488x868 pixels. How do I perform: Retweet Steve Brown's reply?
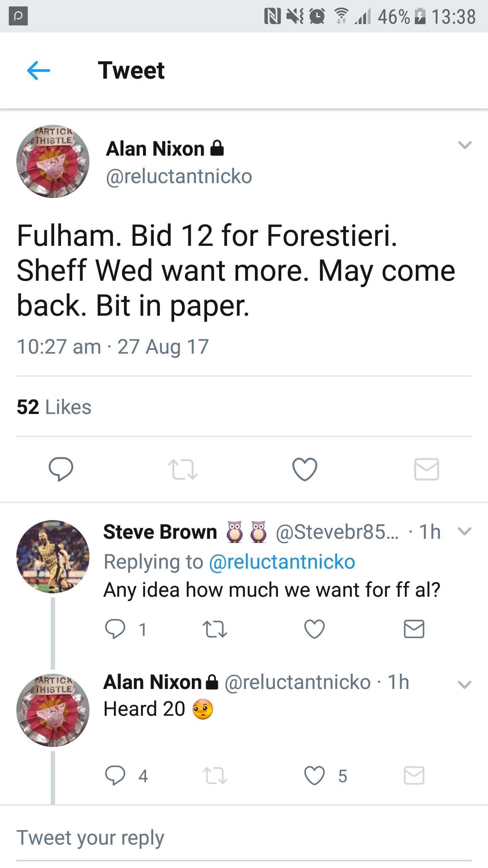click(215, 629)
